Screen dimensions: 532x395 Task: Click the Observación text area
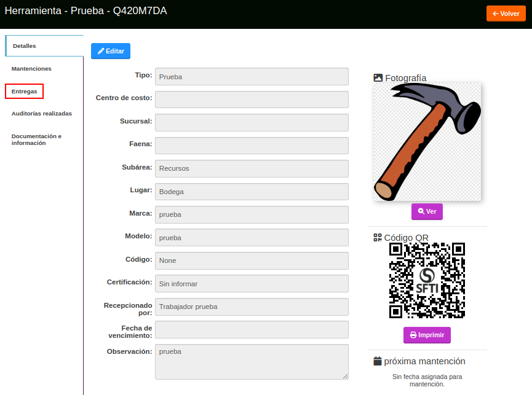tap(252, 362)
